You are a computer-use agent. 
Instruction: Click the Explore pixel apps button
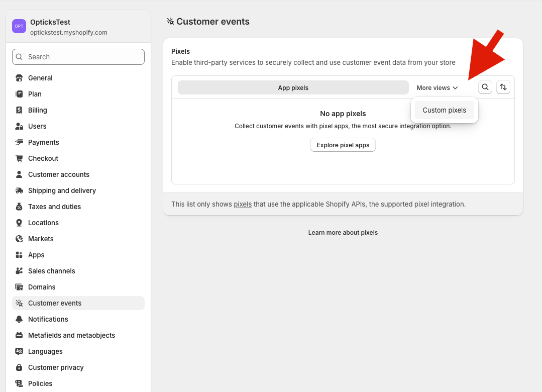[343, 145]
